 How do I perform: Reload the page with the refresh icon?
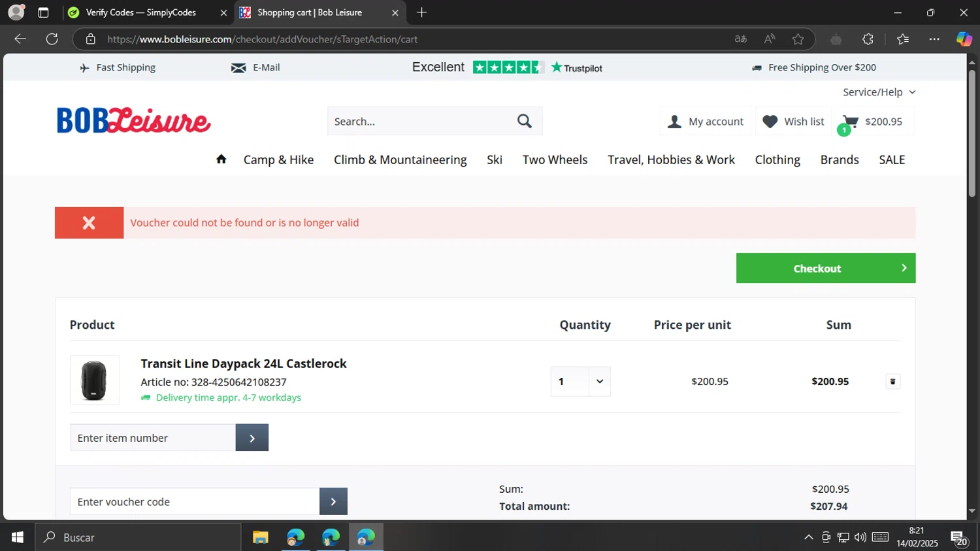[x=52, y=39]
